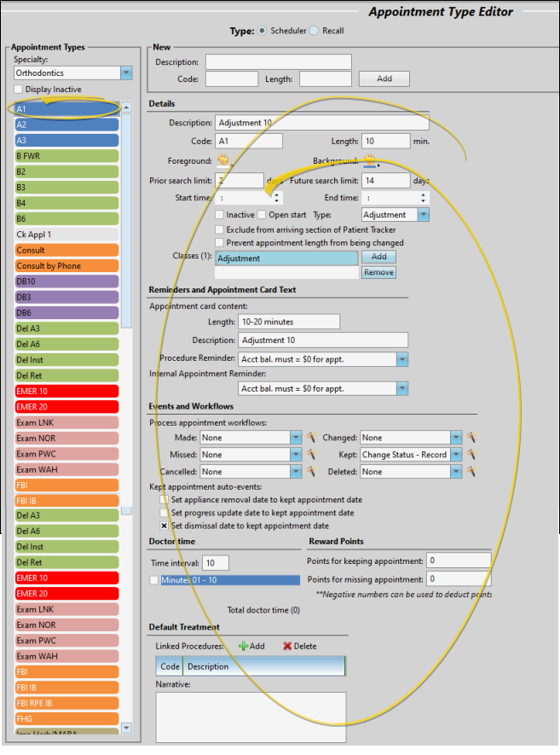Image resolution: width=560 pixels, height=755 pixels.
Task: Open the appointment Type Adjustment dropdown
Action: click(x=424, y=215)
